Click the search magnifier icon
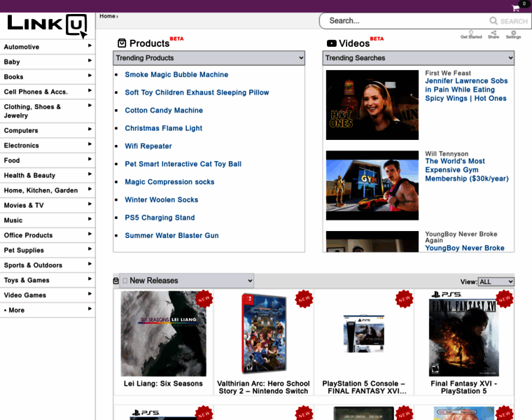 point(493,21)
